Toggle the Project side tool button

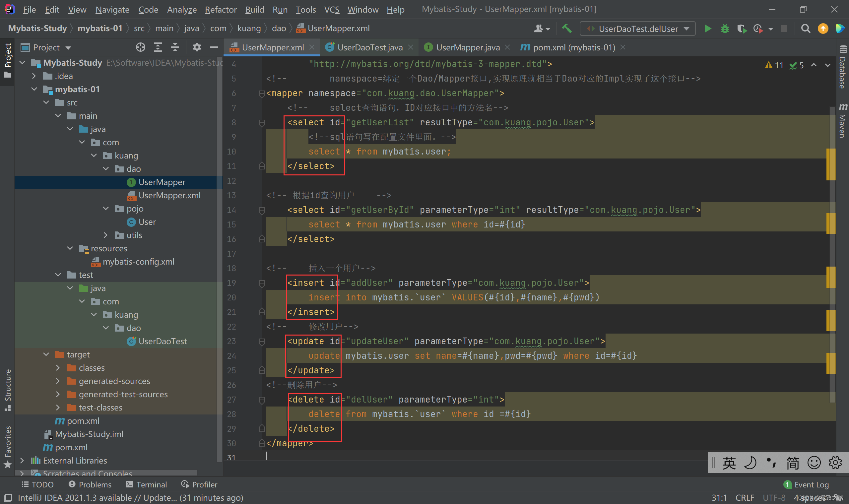[8, 61]
